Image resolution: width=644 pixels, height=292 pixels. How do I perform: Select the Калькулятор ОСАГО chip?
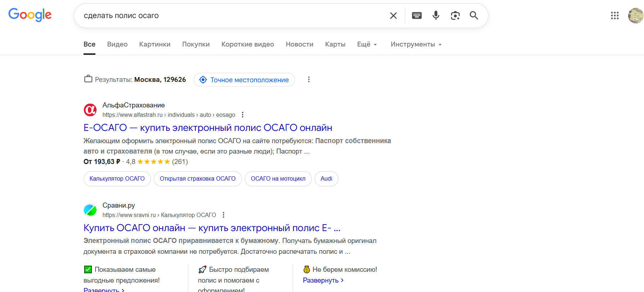pos(117,179)
